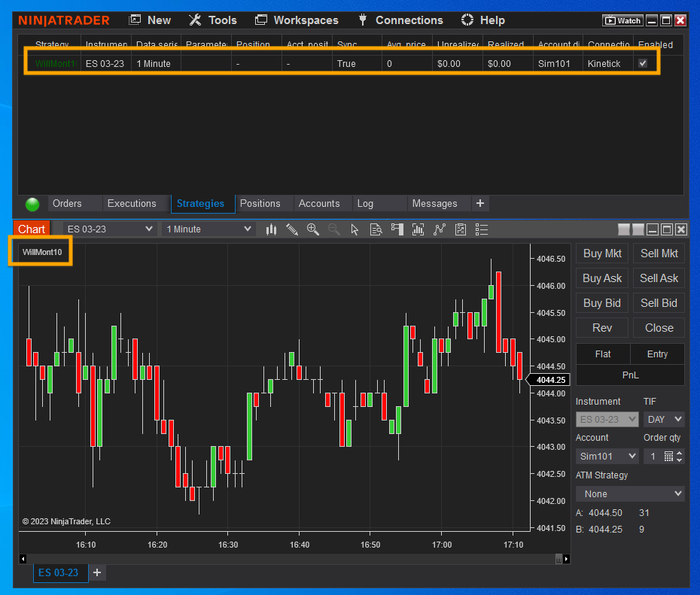Increase order quantity with up arrow
The width and height of the screenshot is (700, 595).
coord(680,453)
